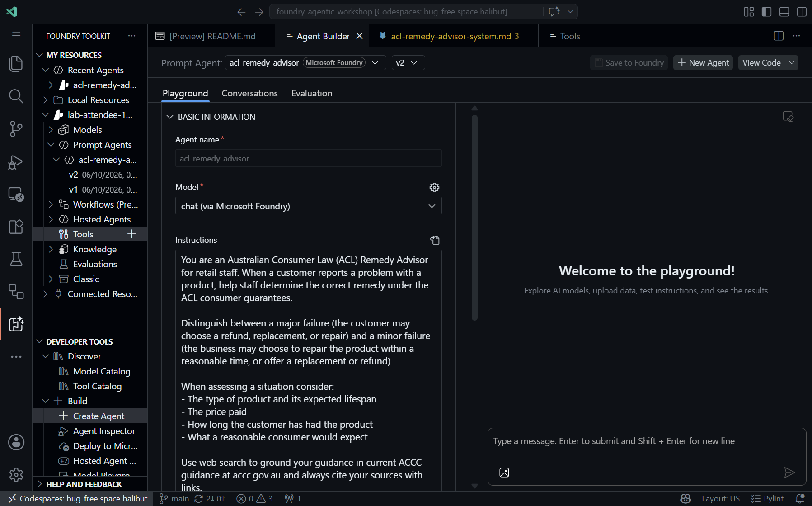Viewport: 812px width, 506px height.
Task: Open acl-remedy-advisor-system.md editor tab
Action: click(454, 36)
